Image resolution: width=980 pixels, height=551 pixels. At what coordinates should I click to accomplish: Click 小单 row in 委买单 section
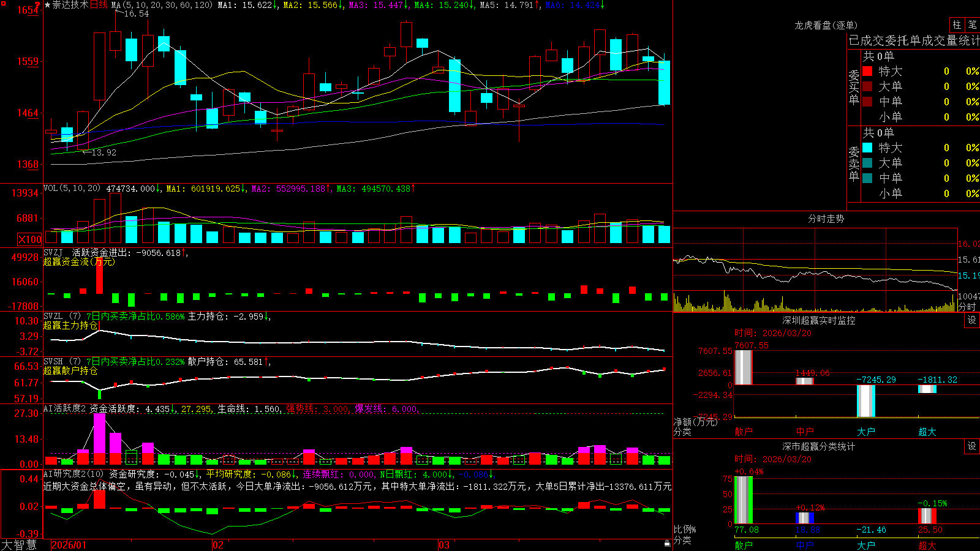pos(921,117)
